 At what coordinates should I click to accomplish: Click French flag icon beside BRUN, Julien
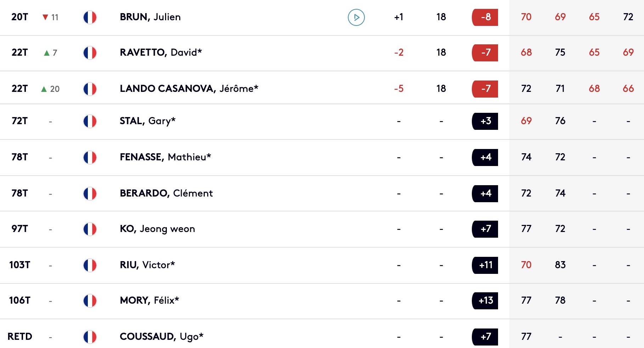coord(90,17)
